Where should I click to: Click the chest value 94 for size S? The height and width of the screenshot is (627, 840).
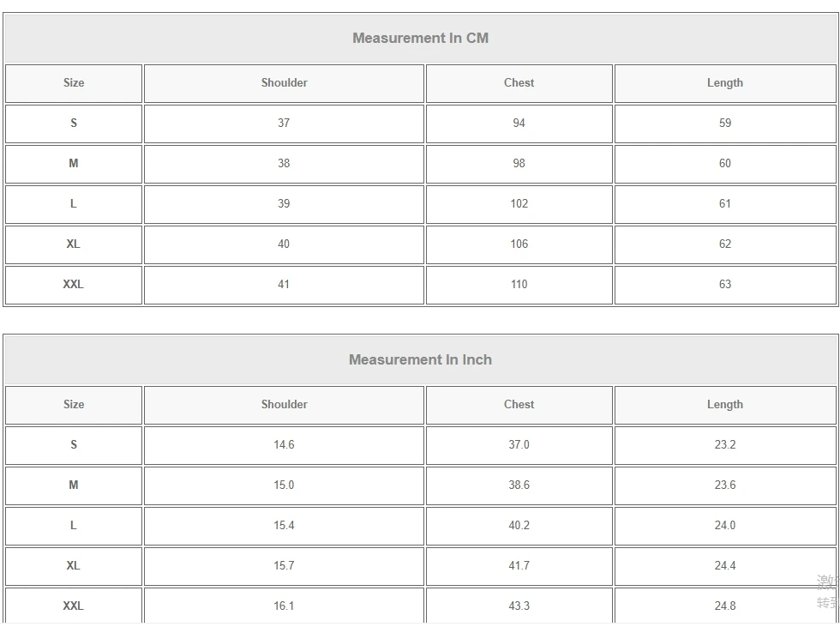(519, 124)
